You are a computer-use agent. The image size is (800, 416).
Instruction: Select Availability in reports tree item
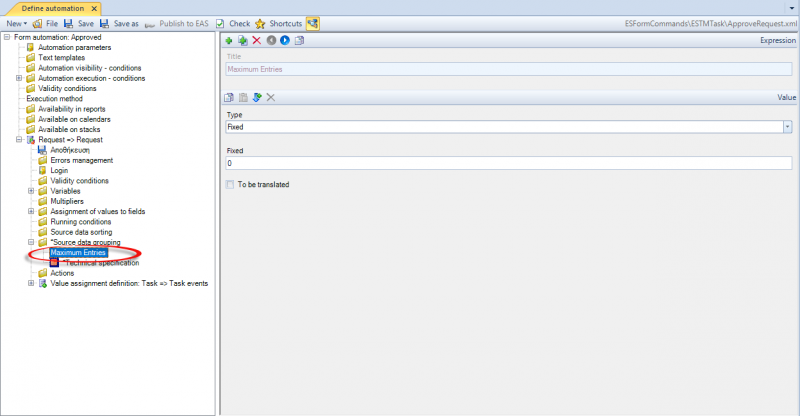pyautogui.click(x=72, y=109)
